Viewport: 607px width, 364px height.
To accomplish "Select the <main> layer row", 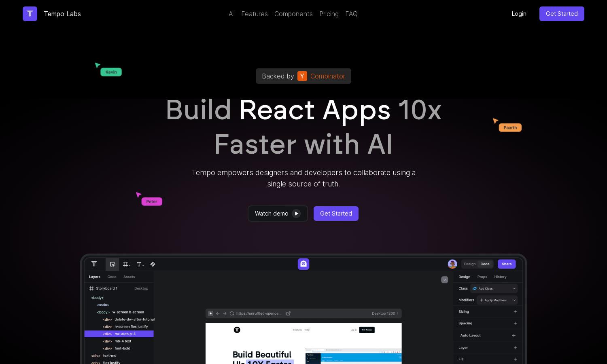I will pos(119,305).
